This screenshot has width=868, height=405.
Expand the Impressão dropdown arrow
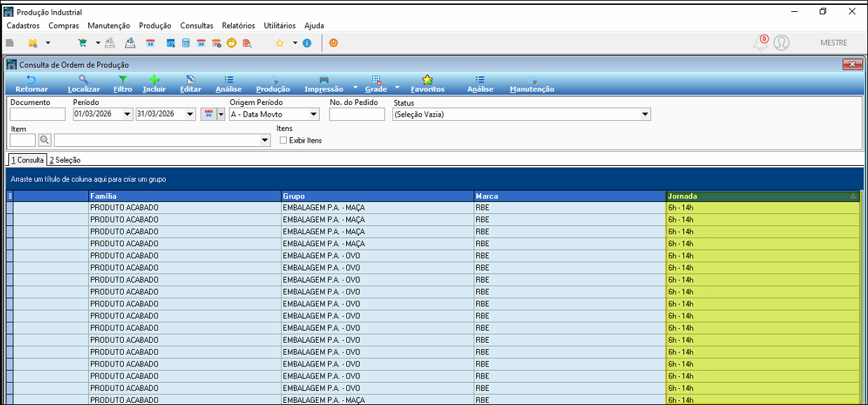tap(355, 88)
